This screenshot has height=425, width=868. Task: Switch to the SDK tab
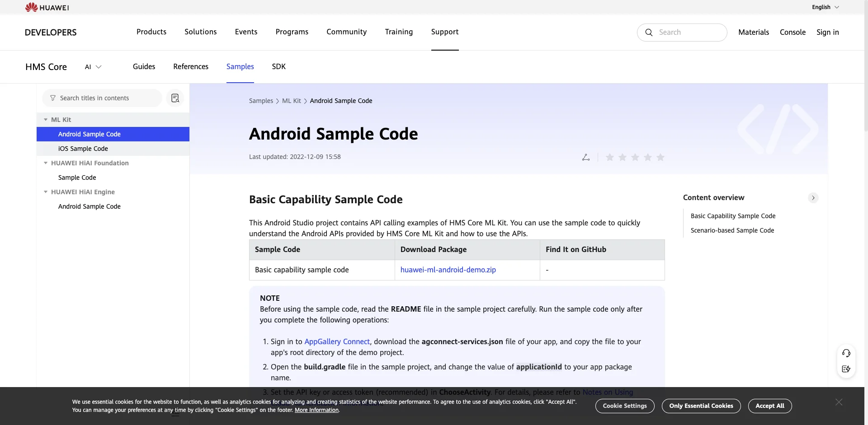point(278,66)
